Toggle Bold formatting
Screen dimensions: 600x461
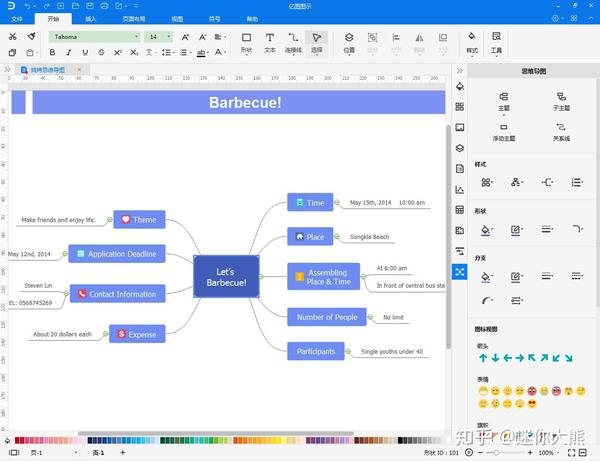click(x=52, y=52)
